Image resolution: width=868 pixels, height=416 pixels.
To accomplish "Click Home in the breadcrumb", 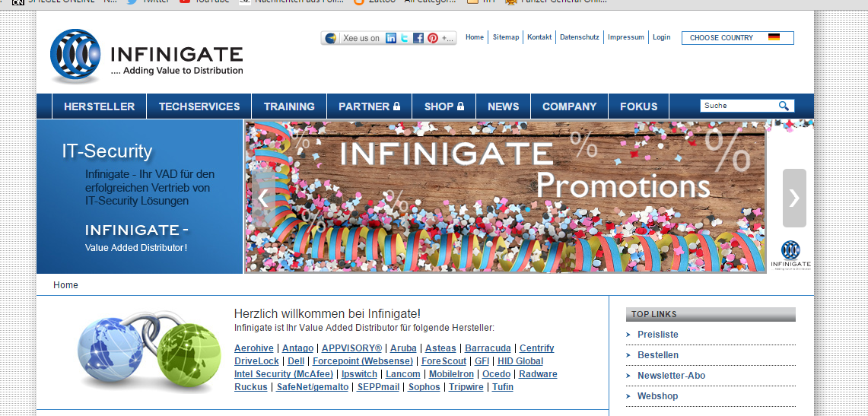I will click(65, 285).
